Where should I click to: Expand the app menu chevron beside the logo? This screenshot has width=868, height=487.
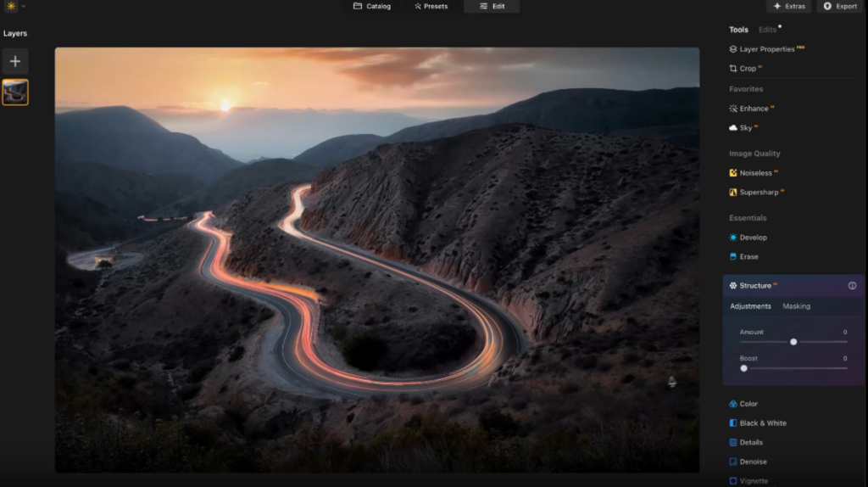tap(23, 6)
